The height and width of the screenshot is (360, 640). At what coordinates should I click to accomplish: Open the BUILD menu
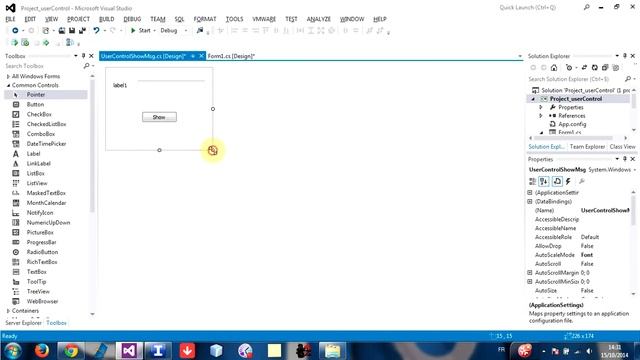tap(107, 19)
